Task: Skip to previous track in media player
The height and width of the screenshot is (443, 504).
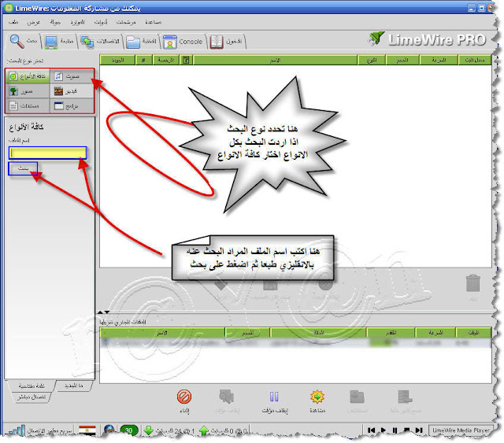Action: point(372,430)
